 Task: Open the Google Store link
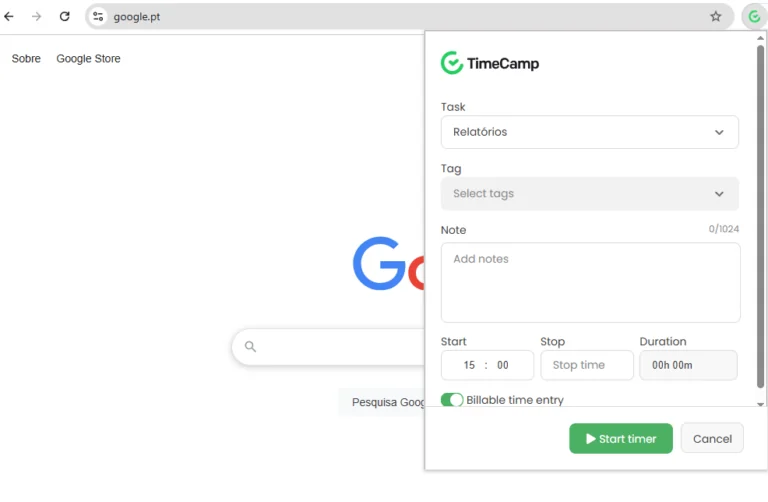88,59
